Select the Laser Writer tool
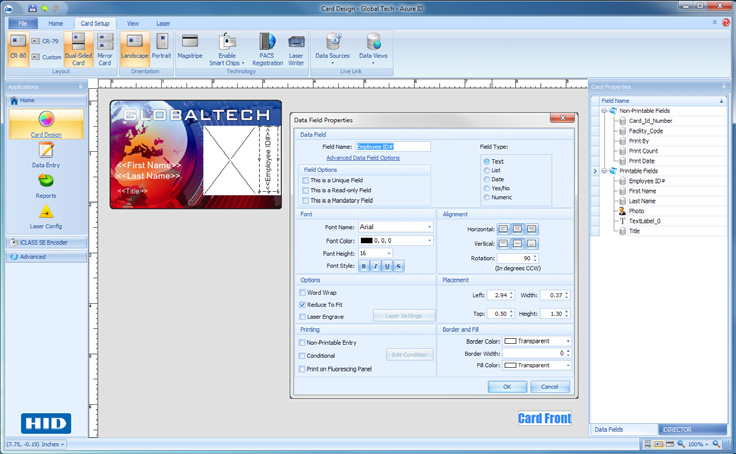 [296, 48]
